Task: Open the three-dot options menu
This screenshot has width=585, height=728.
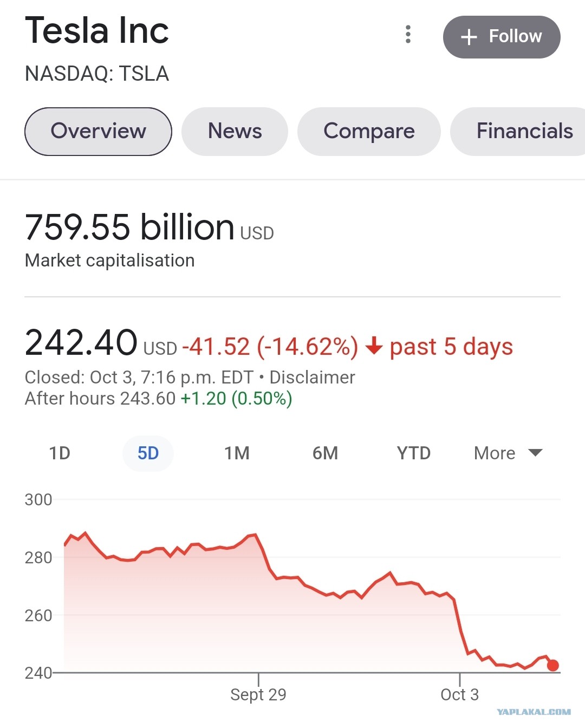Action: coord(408,34)
